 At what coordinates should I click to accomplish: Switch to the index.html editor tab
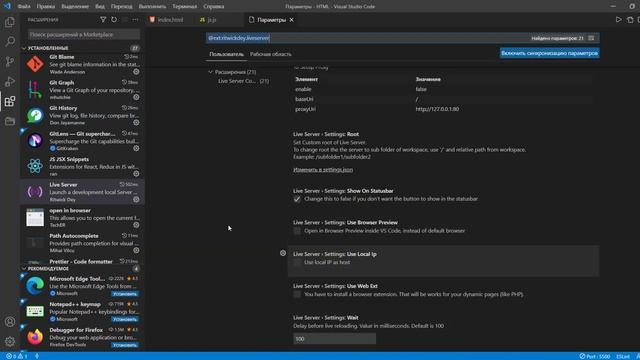[170, 20]
